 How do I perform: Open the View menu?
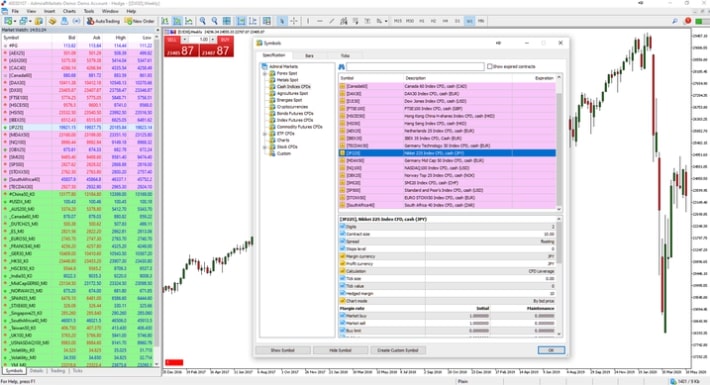(31, 11)
